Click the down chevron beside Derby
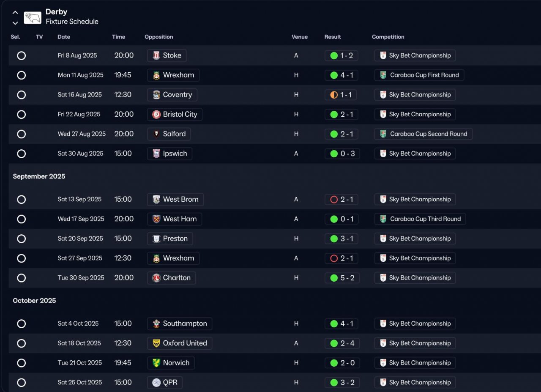 click(15, 23)
